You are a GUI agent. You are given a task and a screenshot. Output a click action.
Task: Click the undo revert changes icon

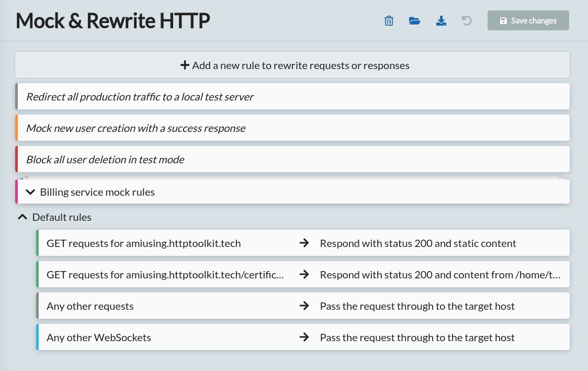tap(467, 21)
